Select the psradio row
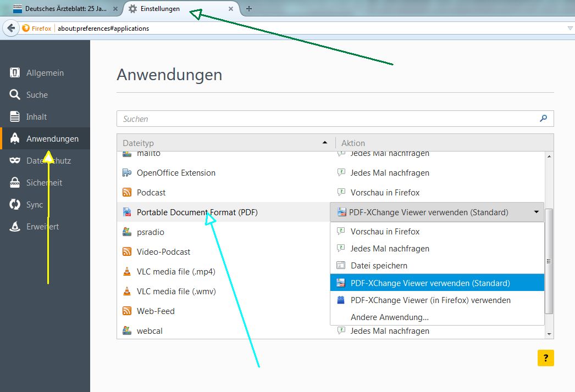This screenshot has height=392, width=575. (x=223, y=232)
